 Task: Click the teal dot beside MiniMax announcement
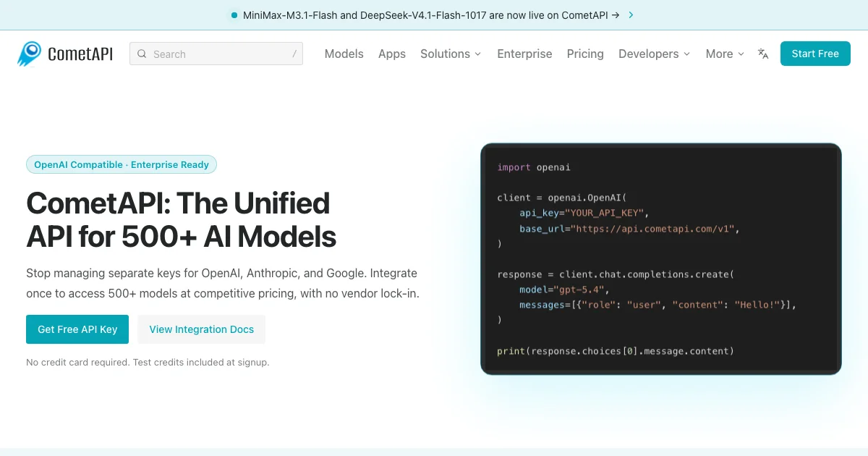(234, 14)
